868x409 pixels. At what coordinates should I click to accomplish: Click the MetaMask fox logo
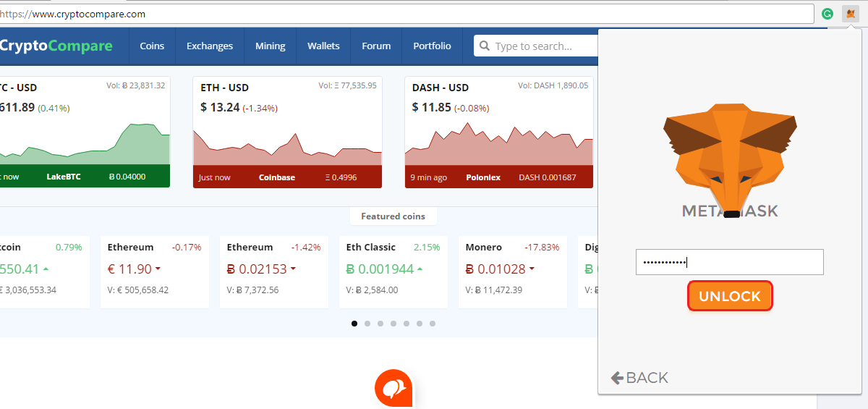(x=730, y=161)
